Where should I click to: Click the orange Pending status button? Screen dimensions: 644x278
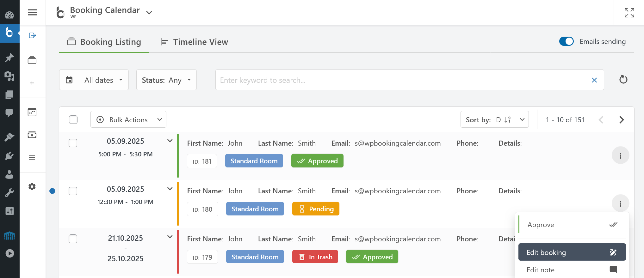[x=316, y=209]
